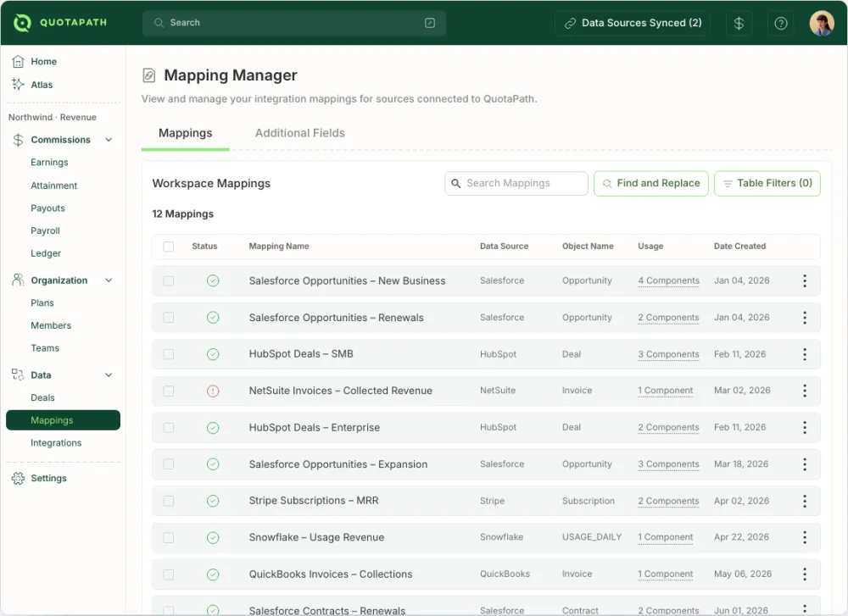Screen dimensions: 848x616
Task: Open row menu for Salesforce Opportunities – Renewals
Action: pos(805,317)
